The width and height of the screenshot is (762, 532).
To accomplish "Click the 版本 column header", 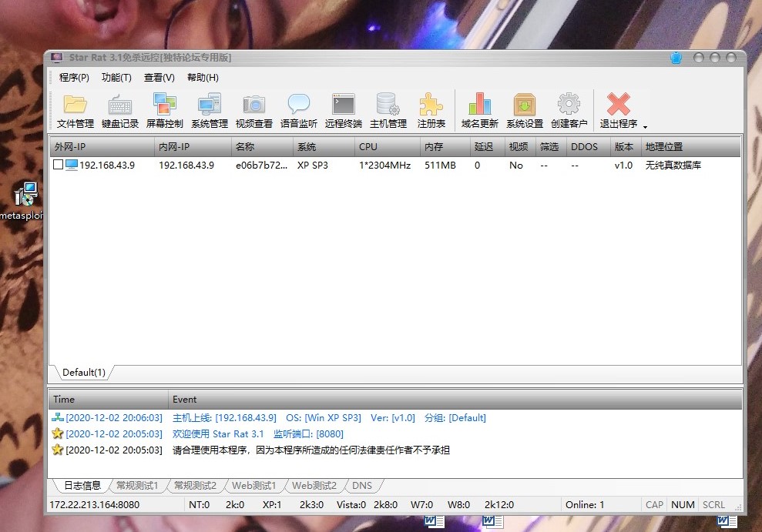I will point(626,146).
